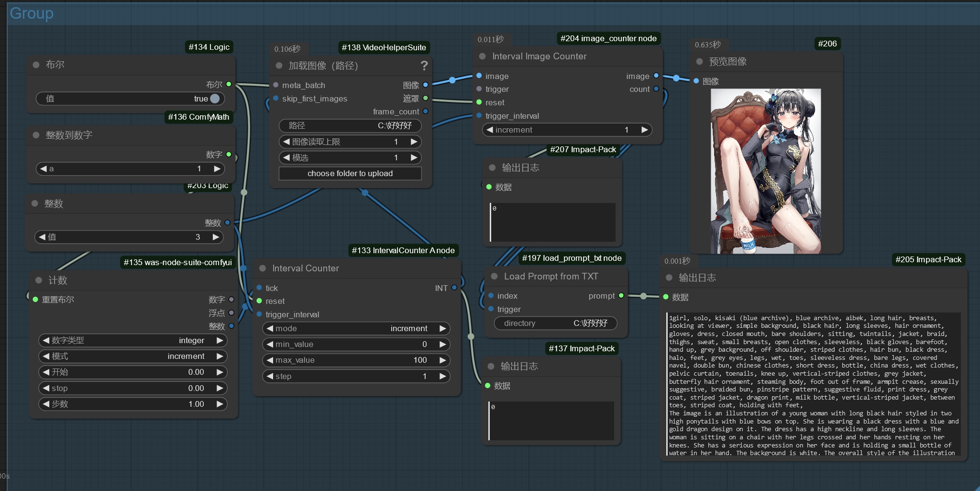Viewport: 980px width, 491px height.
Task: Click the 图像 output socket on 加载图像
Action: pos(425,85)
